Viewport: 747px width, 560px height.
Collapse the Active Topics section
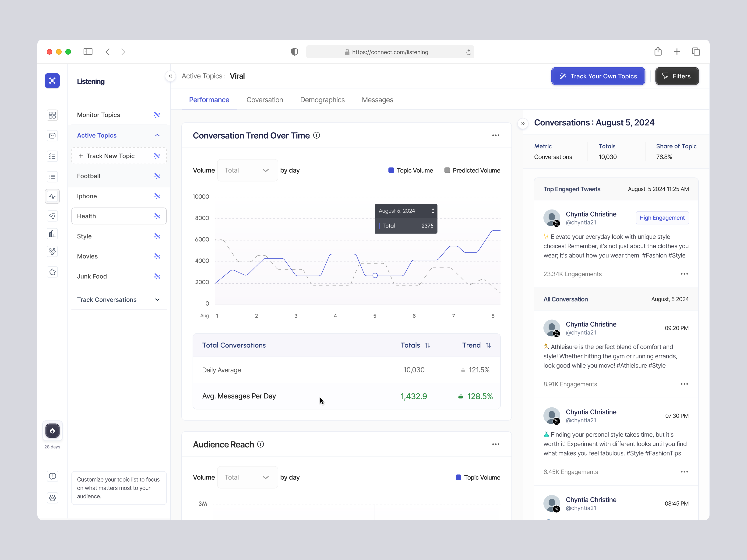157,135
